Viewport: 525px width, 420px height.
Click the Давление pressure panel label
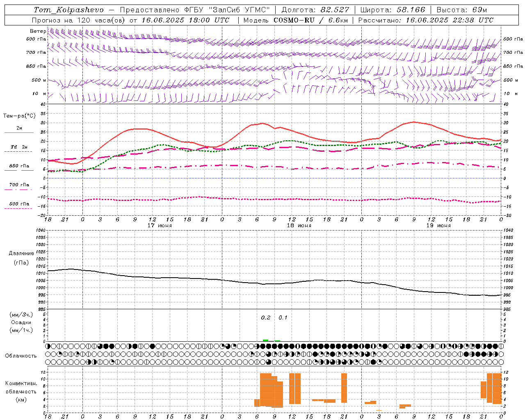(x=21, y=253)
